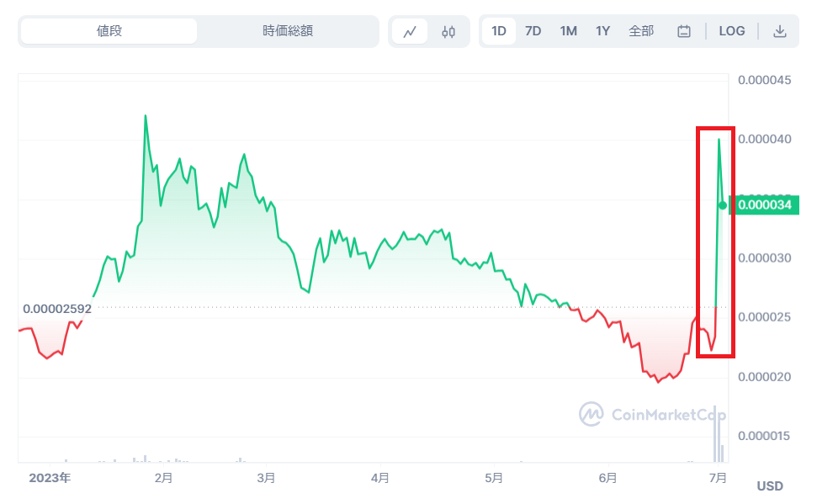Click the 7月 axis label
Screen dimensions: 817x504
click(718, 477)
